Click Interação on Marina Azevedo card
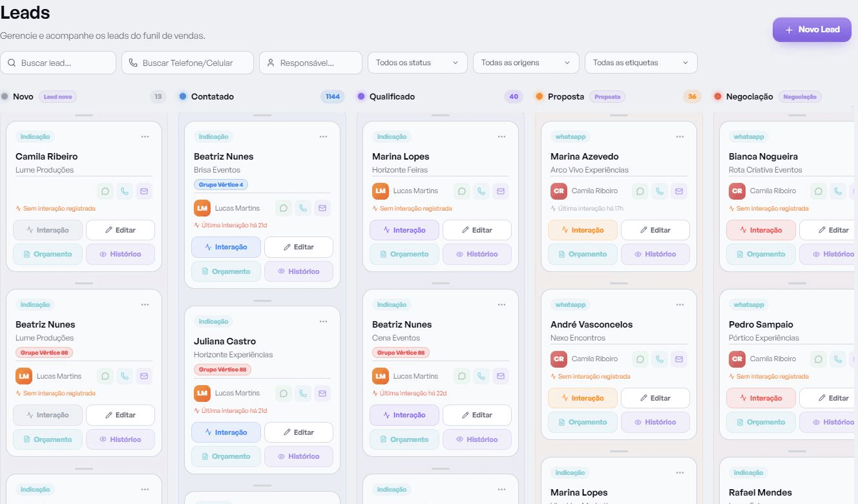The height and width of the screenshot is (504, 858). click(583, 230)
